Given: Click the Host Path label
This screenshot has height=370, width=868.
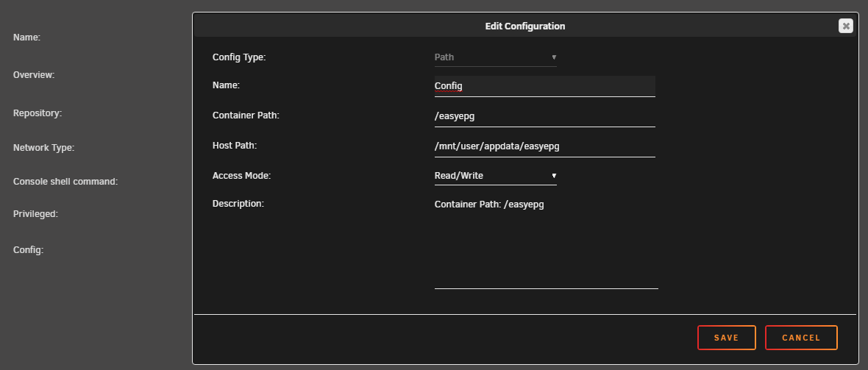Looking at the screenshot, I should (235, 145).
